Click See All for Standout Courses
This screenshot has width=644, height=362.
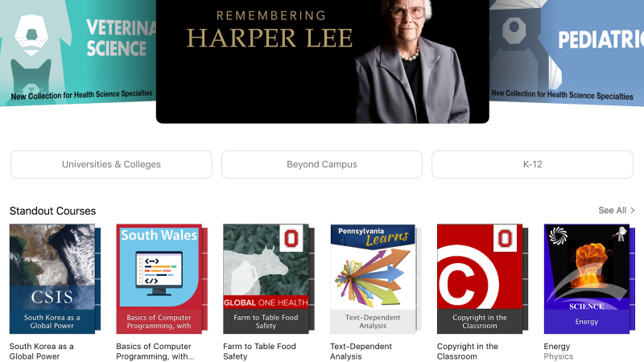click(616, 211)
